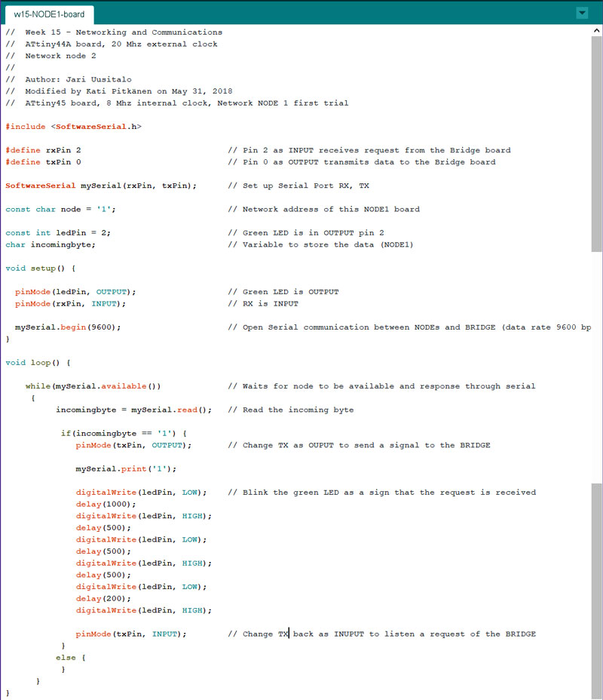Click the '#define rxPin 2' line
This screenshot has width=603, height=700.
pyautogui.click(x=43, y=150)
